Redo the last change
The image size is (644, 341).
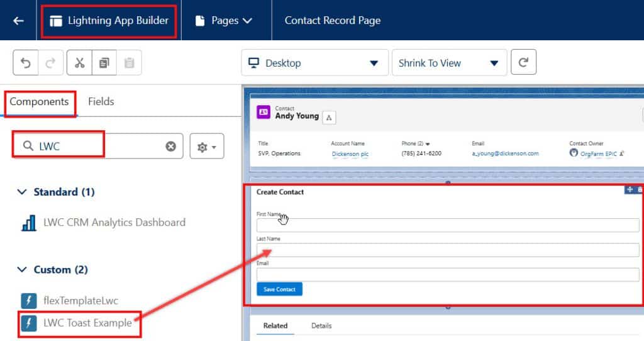pos(50,63)
